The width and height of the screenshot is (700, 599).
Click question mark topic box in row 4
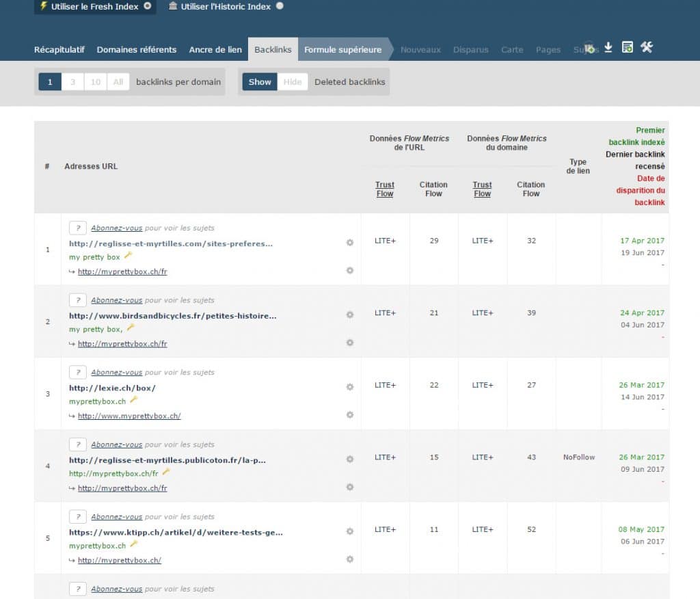tap(78, 444)
